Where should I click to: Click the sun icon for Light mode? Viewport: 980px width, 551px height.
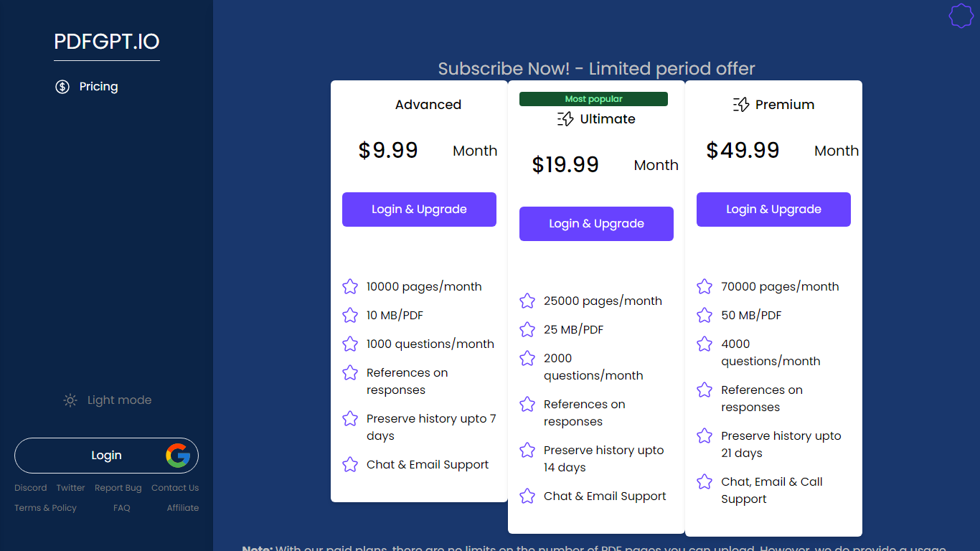point(70,400)
